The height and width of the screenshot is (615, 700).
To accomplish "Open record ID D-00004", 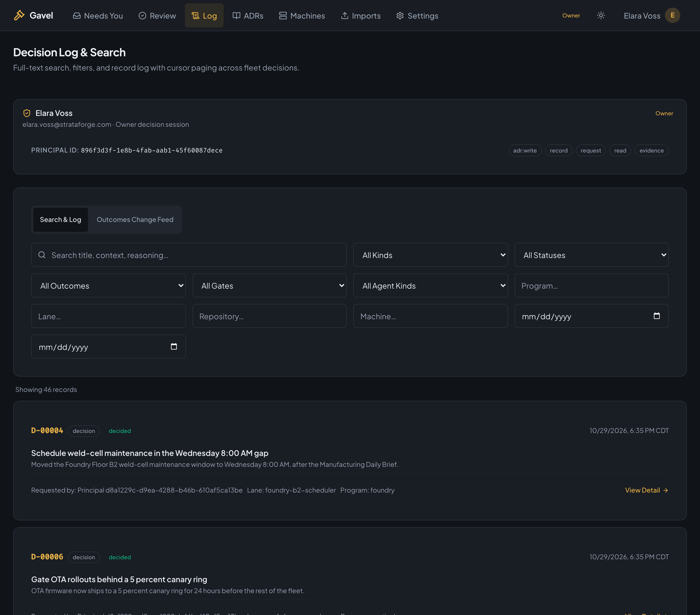I will [47, 430].
